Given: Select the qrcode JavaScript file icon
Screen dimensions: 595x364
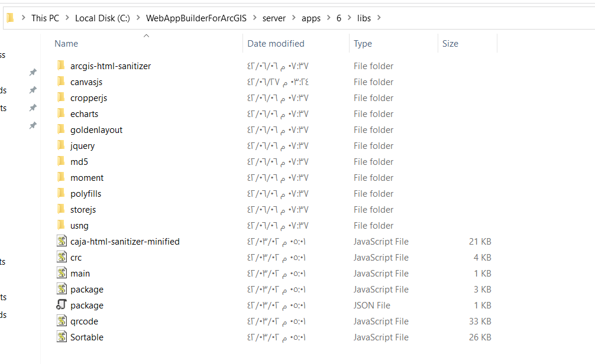Looking at the screenshot, I should point(62,321).
